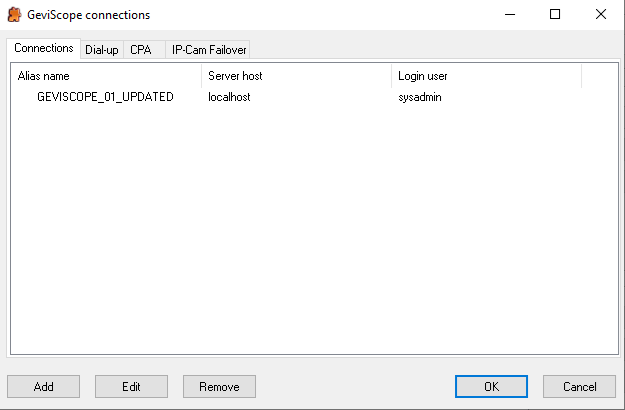Click the localhost server host cell
Image resolution: width=625 pixels, height=410 pixels.
[x=229, y=97]
